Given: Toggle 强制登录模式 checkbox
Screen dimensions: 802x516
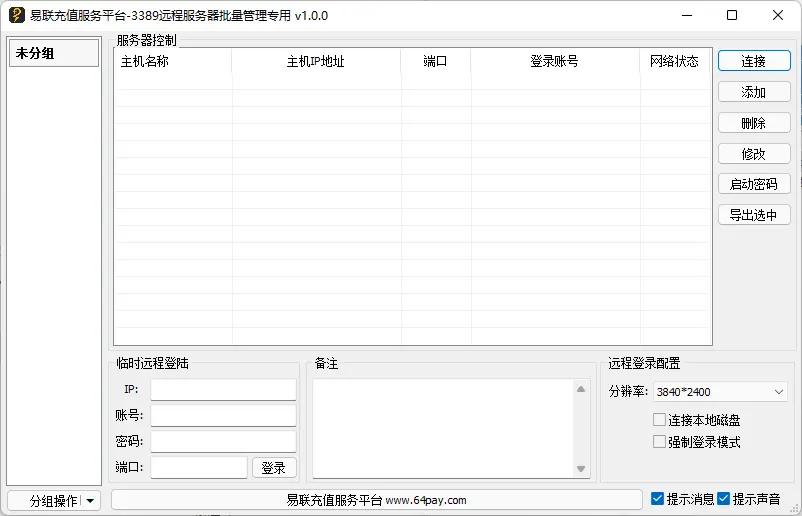Looking at the screenshot, I should click(x=659, y=442).
